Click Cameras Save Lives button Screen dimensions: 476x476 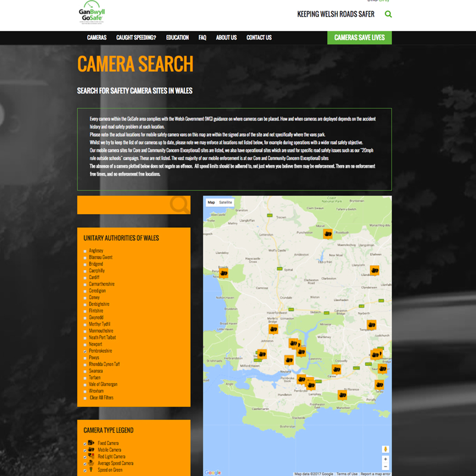[x=359, y=37]
